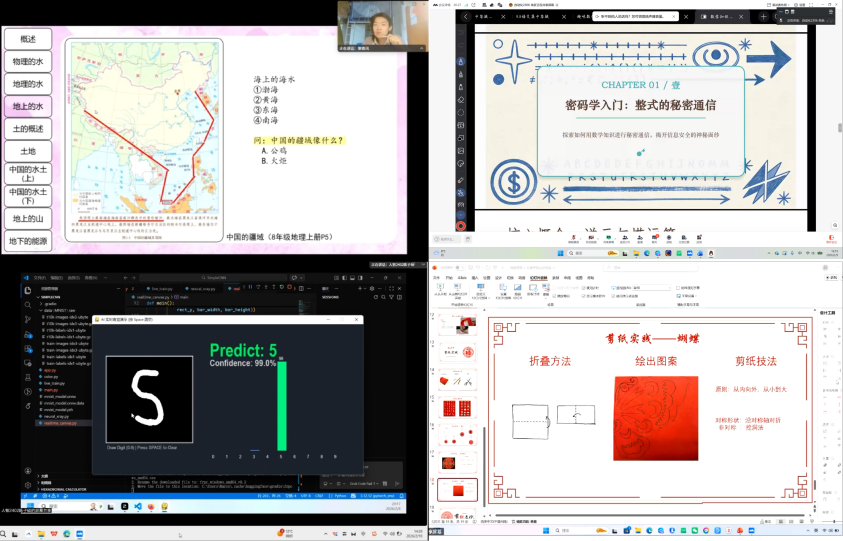Click the 折叠方法 heading on the slide
Image resolution: width=843 pixels, height=541 pixels.
click(550, 361)
